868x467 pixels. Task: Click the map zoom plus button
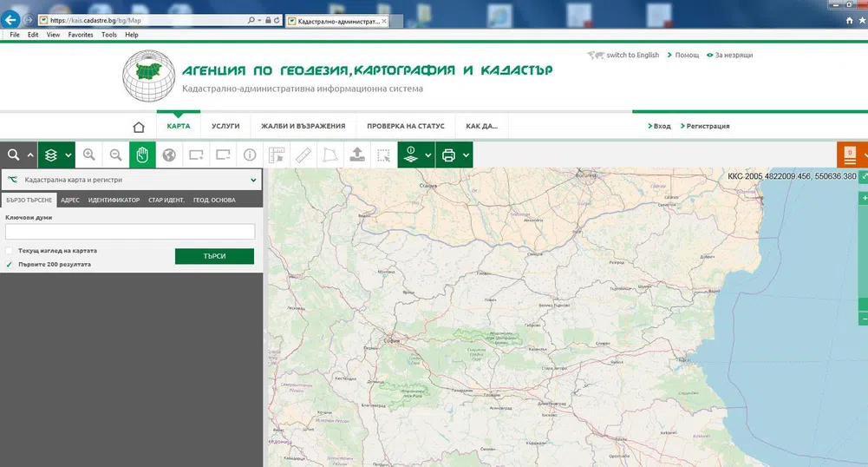[x=864, y=198]
